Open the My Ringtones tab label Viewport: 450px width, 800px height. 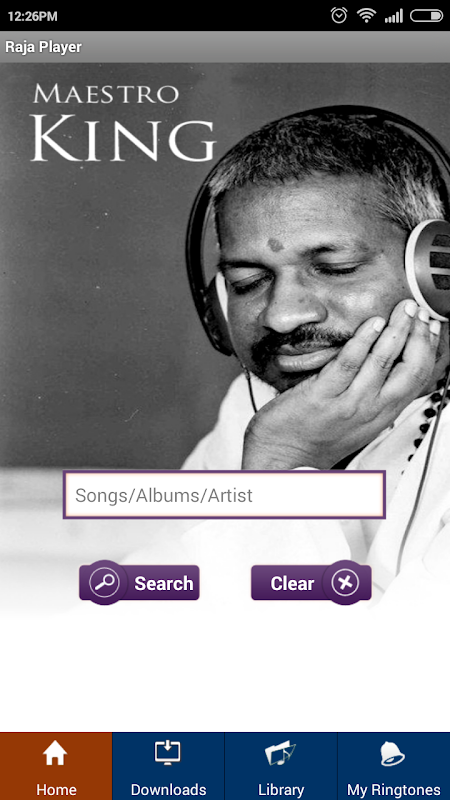[x=393, y=789]
